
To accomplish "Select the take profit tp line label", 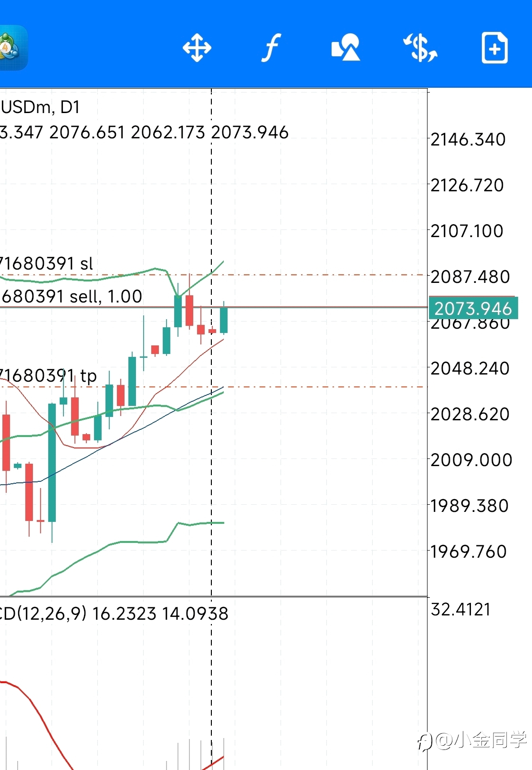I will coord(48,375).
